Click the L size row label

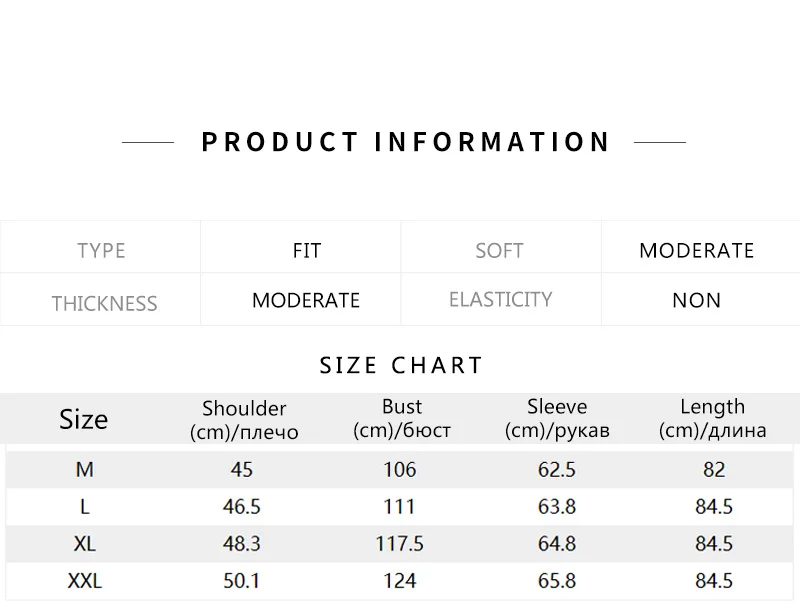tap(84, 507)
